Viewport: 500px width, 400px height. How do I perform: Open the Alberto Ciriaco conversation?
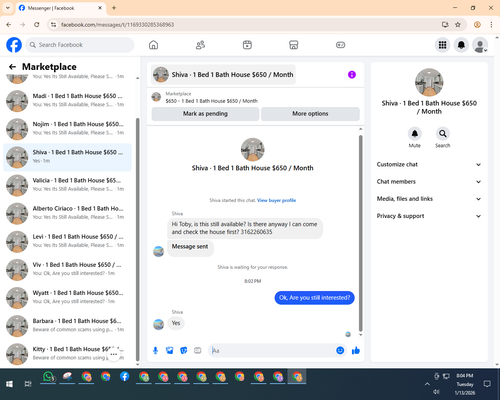[67, 214]
